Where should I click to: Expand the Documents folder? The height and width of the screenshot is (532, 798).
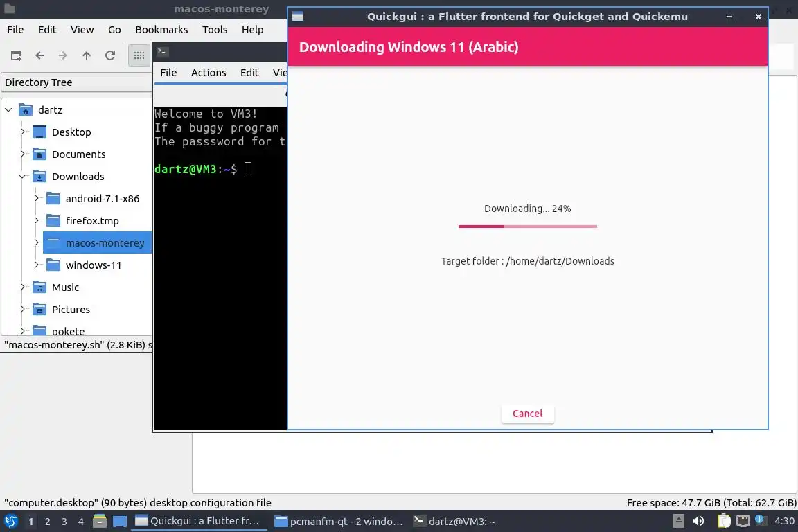pos(22,154)
